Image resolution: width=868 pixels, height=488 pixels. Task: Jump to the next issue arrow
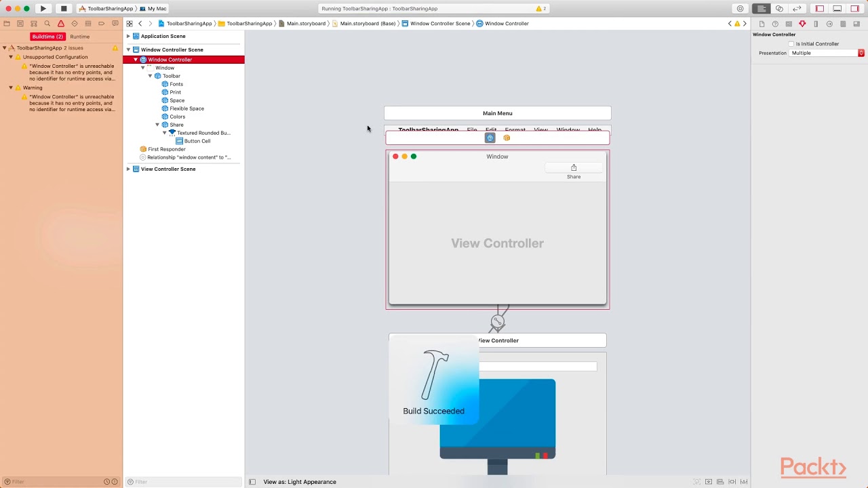[745, 24]
